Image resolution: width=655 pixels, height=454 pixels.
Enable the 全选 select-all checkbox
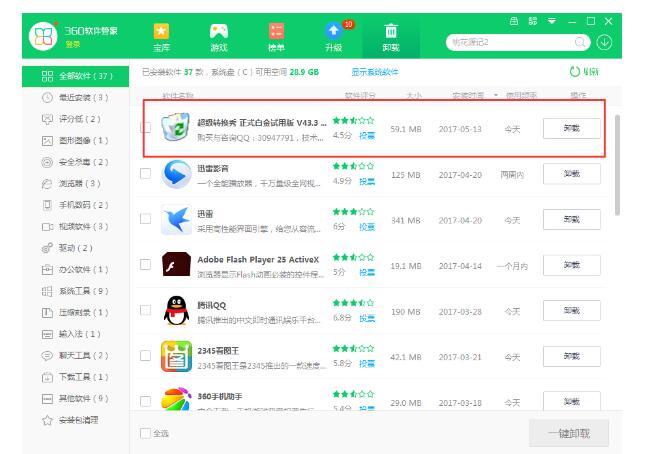[146, 433]
